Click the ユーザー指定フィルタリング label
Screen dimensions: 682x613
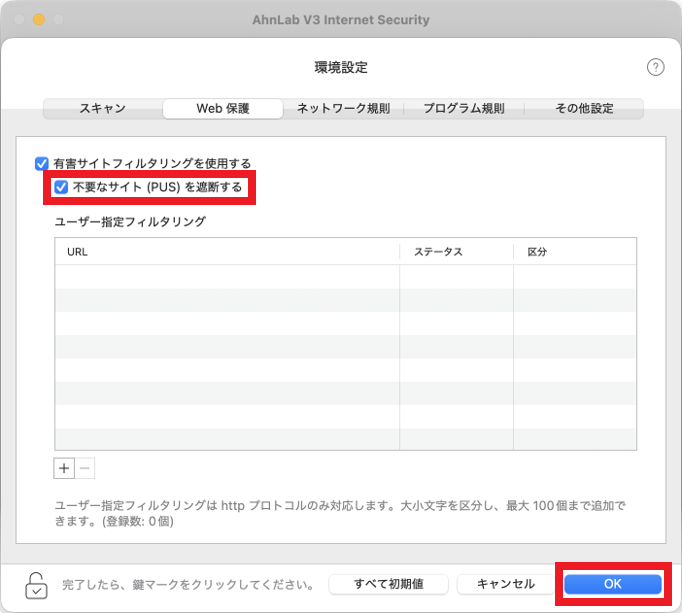(x=130, y=222)
